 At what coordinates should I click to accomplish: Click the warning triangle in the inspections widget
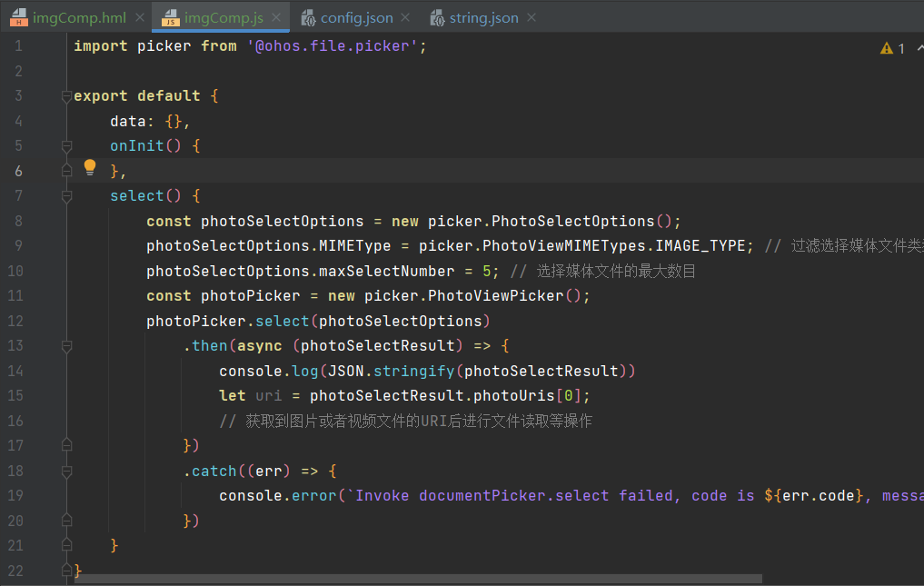pyautogui.click(x=886, y=47)
